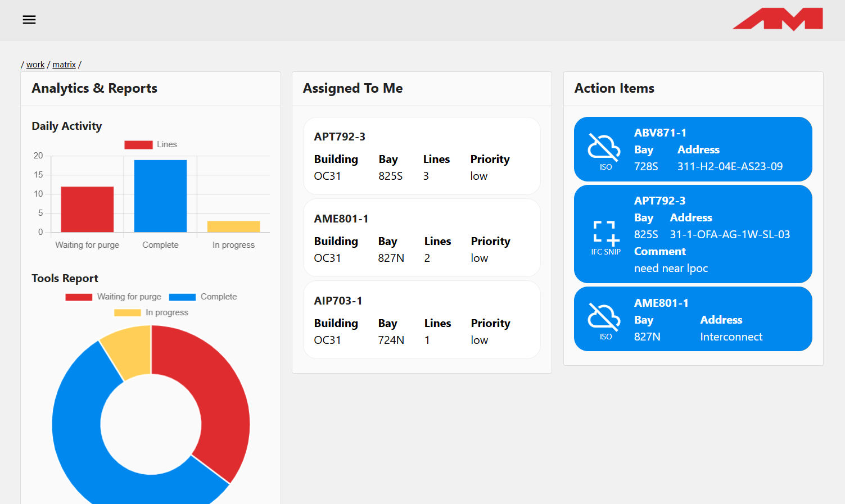This screenshot has width=845, height=504.
Task: Open the AIP703-1 assigned task card
Action: [422, 320]
